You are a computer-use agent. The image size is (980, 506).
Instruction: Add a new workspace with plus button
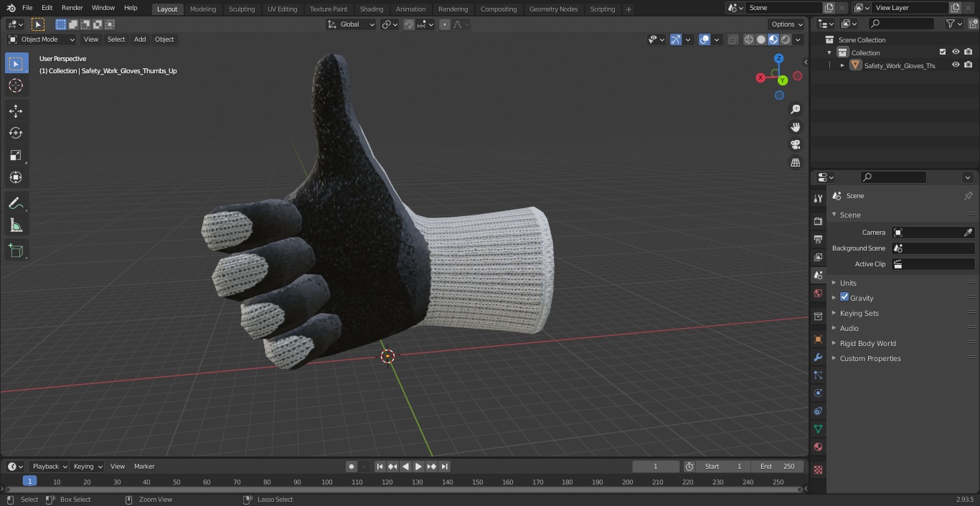[628, 9]
